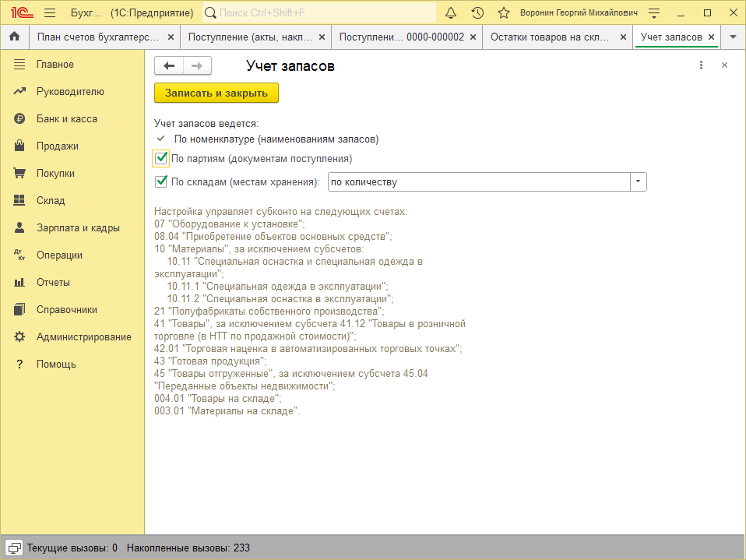Open notifications bell
Screen dimensions: 746x560
point(451,12)
